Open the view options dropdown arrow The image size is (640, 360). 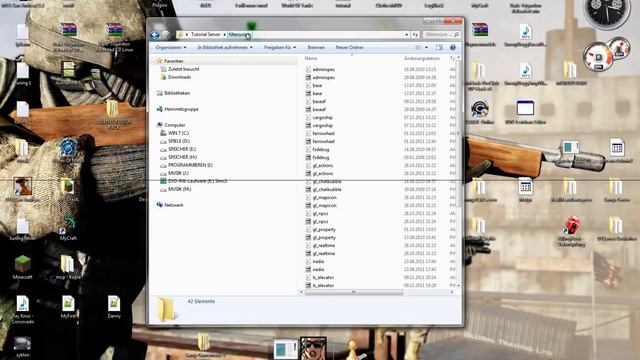427,47
